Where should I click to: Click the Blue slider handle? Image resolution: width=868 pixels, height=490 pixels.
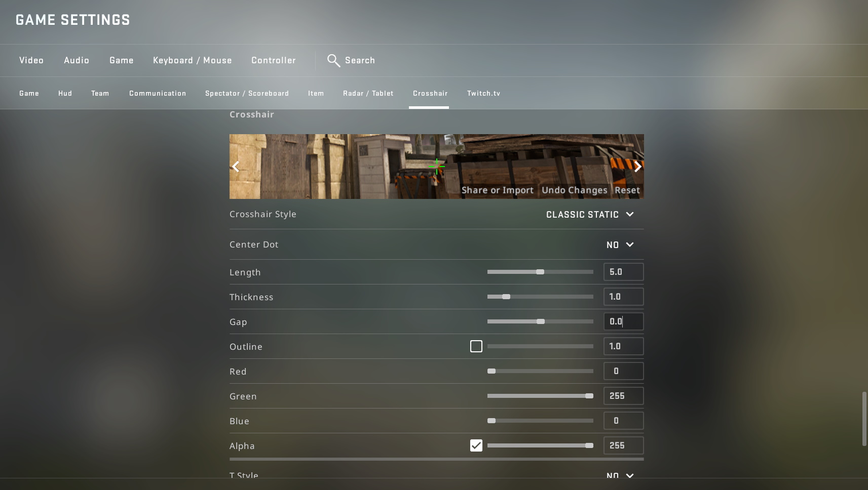[492, 421]
